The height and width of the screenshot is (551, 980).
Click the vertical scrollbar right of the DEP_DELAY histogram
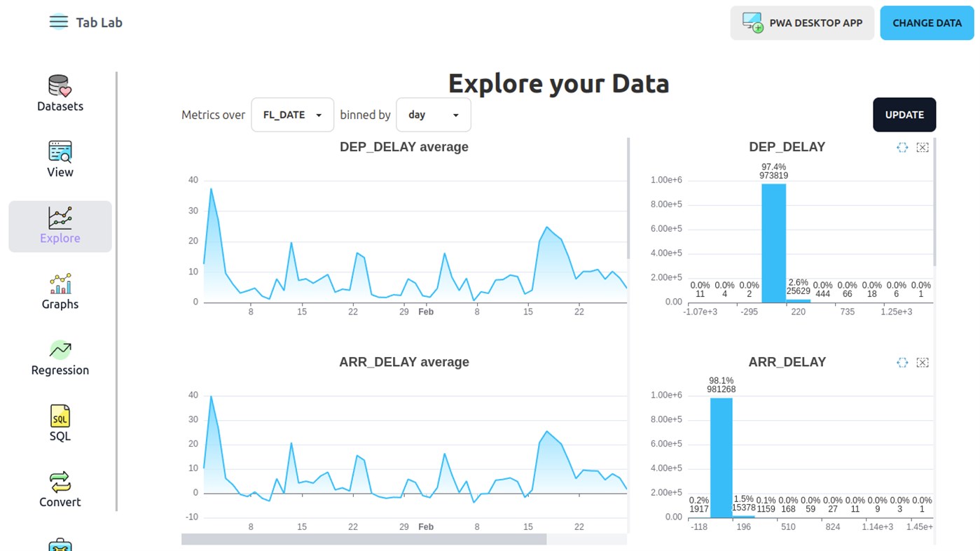coord(934,202)
